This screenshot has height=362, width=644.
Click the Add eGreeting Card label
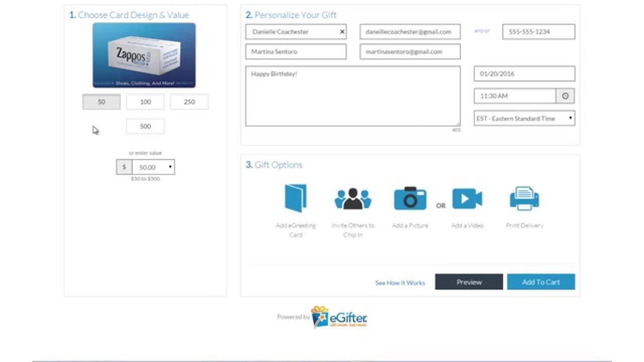point(296,230)
